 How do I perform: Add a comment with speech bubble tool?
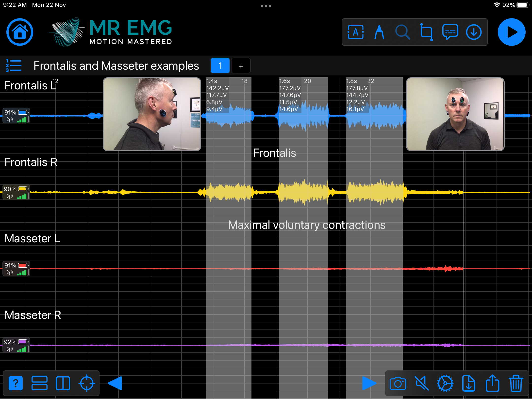(450, 32)
